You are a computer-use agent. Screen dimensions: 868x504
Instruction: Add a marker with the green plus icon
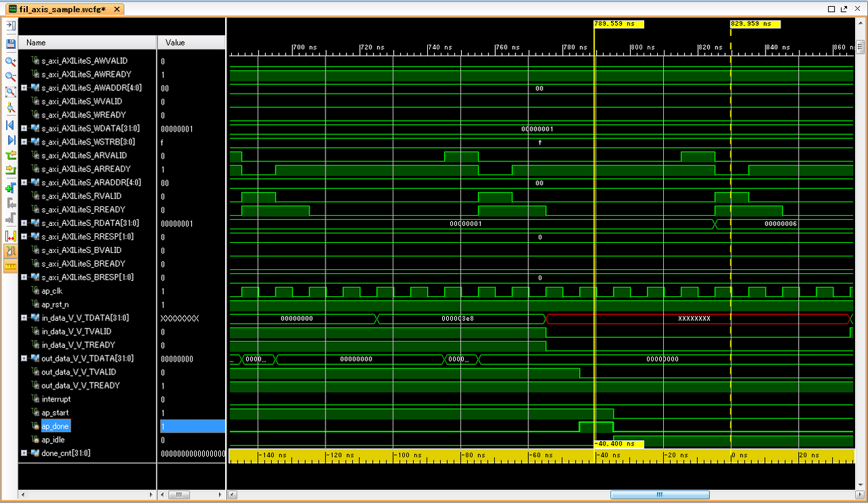[x=10, y=188]
